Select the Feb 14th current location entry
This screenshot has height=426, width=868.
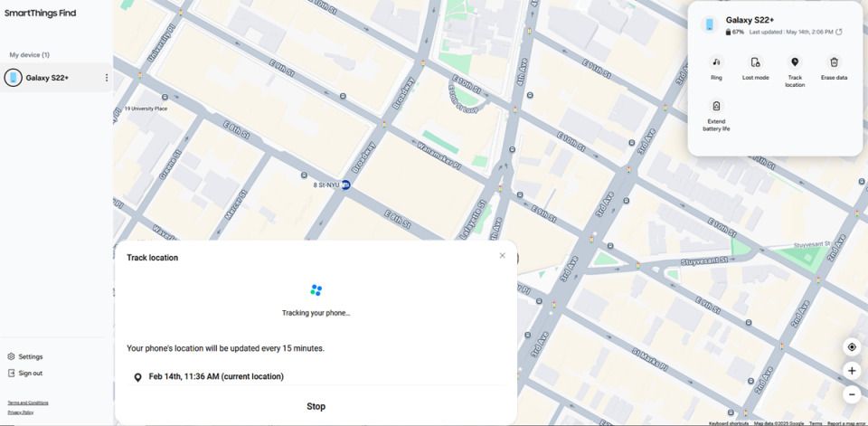click(x=316, y=376)
